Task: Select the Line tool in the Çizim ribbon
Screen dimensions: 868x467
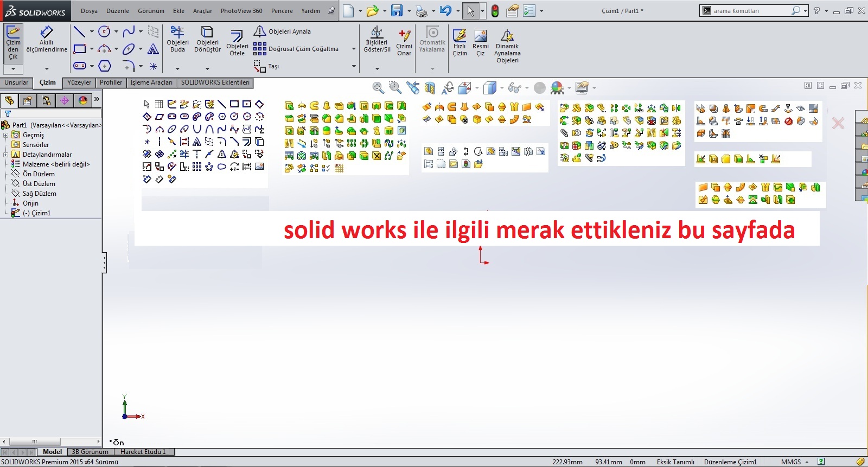Action: coord(79,31)
